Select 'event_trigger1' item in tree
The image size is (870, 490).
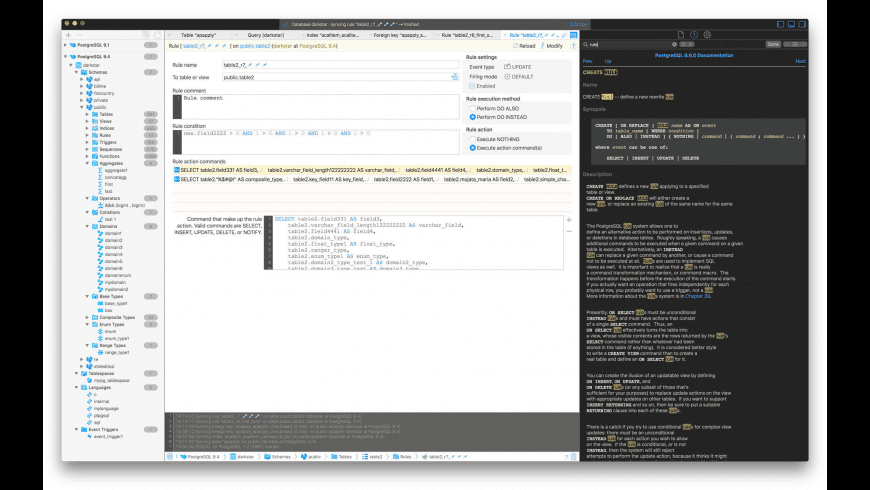[x=108, y=437]
